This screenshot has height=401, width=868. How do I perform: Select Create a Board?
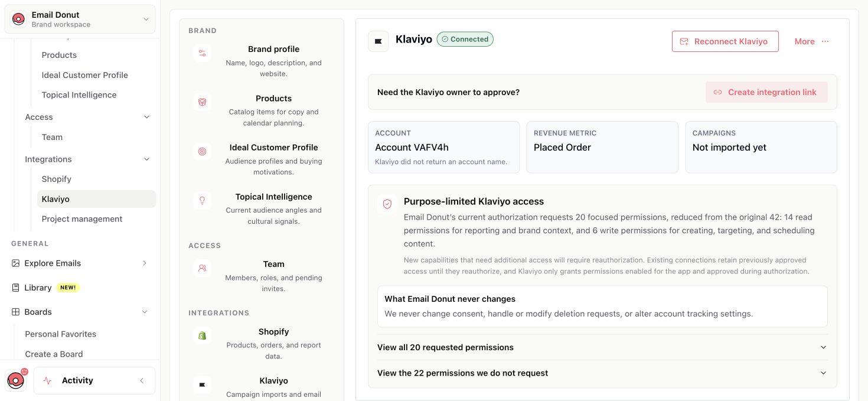tap(54, 354)
